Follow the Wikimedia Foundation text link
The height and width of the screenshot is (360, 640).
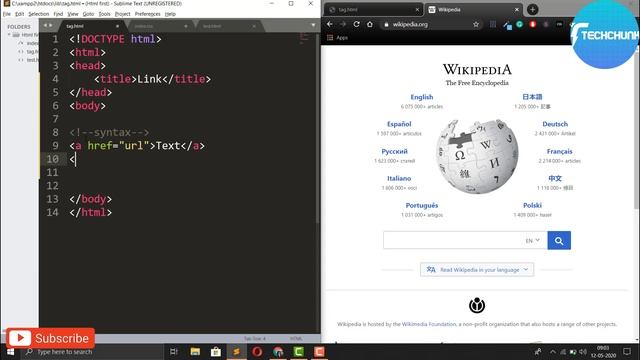pyautogui.click(x=429, y=324)
